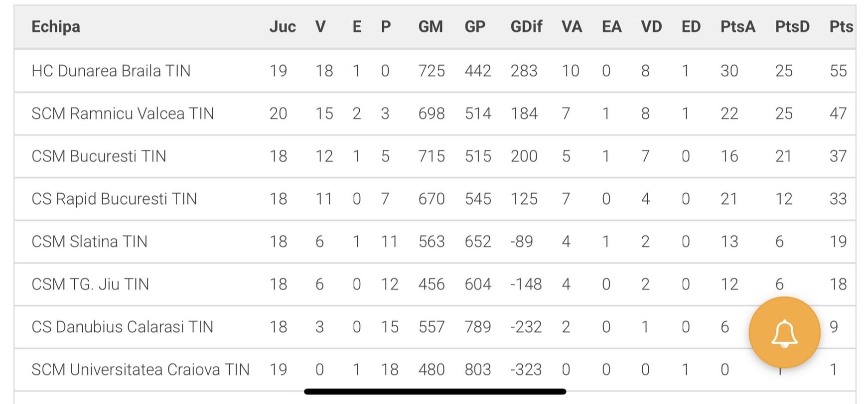
Task: Click Dunarea Braila's 55 points value
Action: 838,71
